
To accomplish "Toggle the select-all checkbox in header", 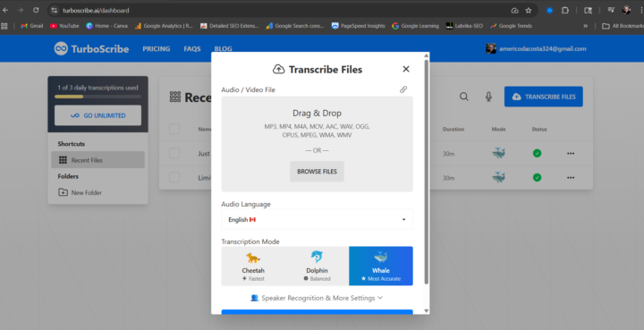I will 174,129.
